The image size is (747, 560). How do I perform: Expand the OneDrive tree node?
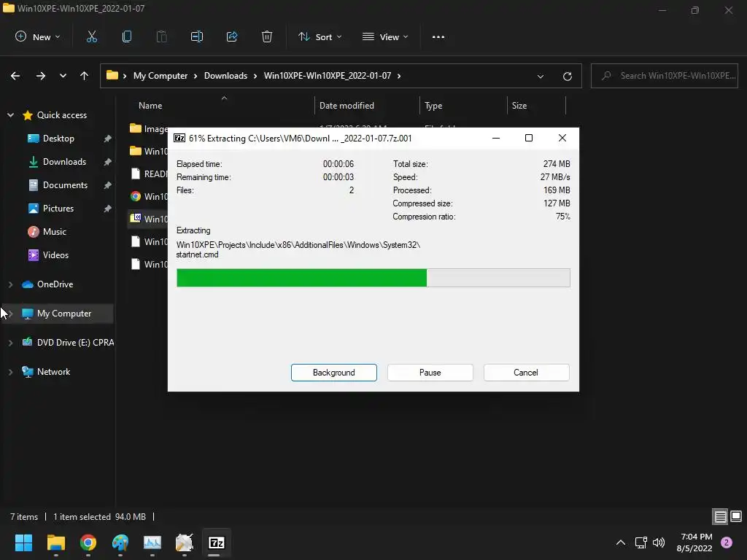10,284
